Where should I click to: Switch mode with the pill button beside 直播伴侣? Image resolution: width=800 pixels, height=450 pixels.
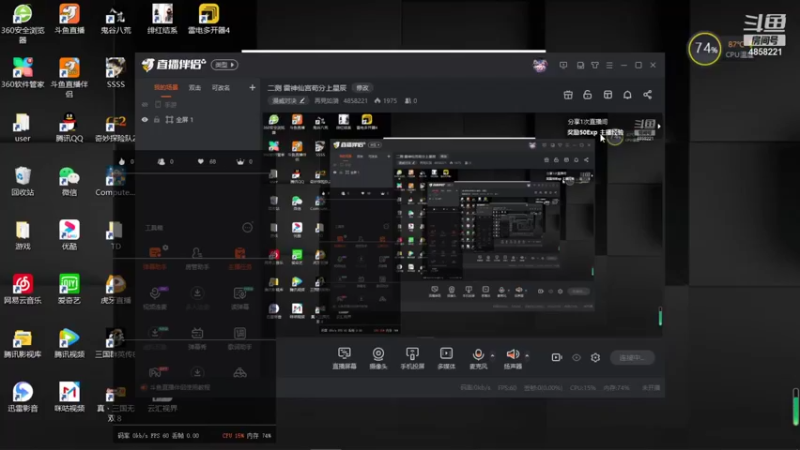224,65
